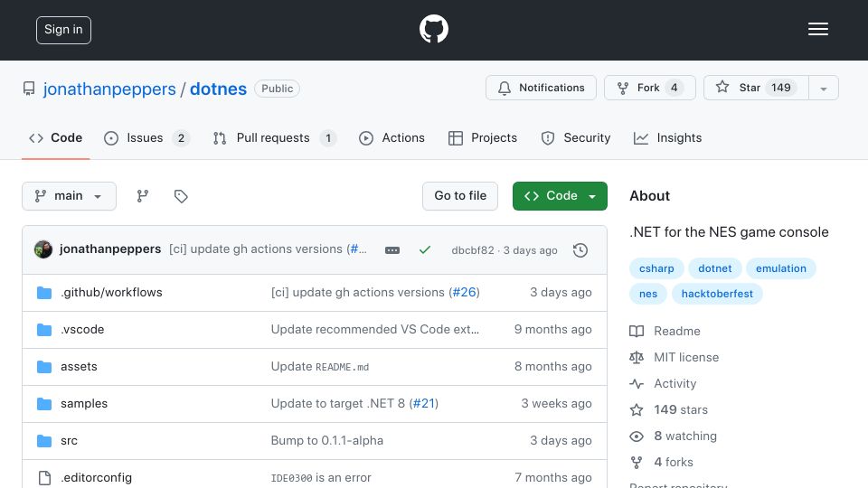Open jonathanpeppers commit author link
This screenshot has height=488, width=868.
pyautogui.click(x=110, y=249)
